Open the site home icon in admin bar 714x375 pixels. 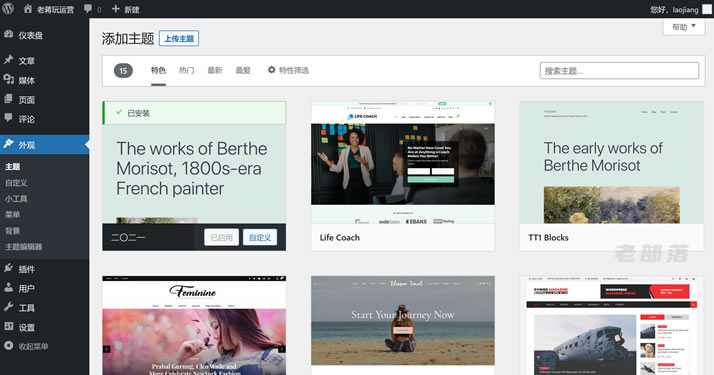click(28, 9)
